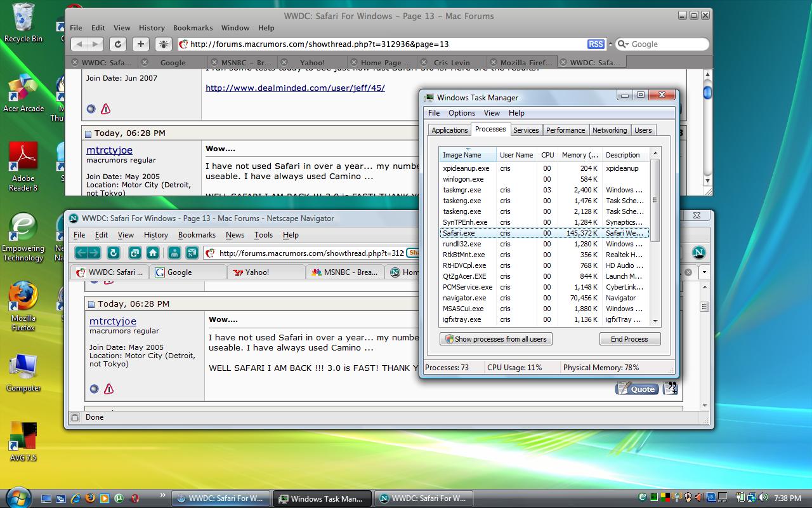Click End Process in Task Manager
The width and height of the screenshot is (812, 508).
pyautogui.click(x=629, y=339)
